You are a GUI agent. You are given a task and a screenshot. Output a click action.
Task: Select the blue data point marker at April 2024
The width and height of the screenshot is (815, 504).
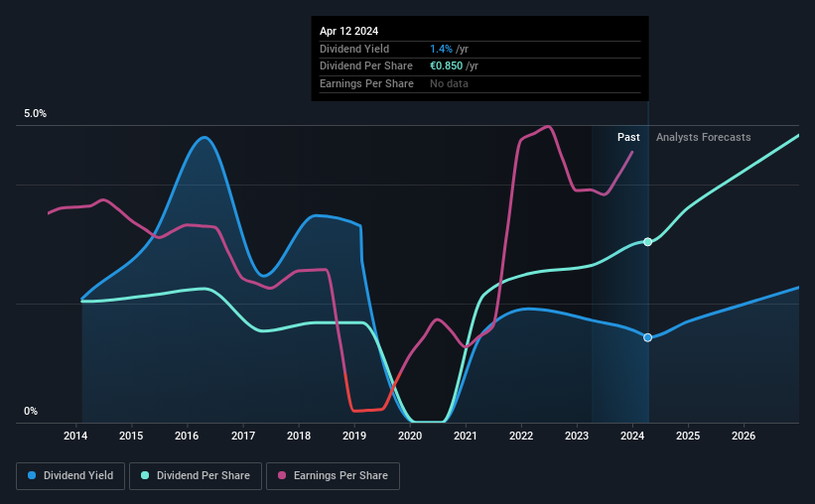pos(647,337)
